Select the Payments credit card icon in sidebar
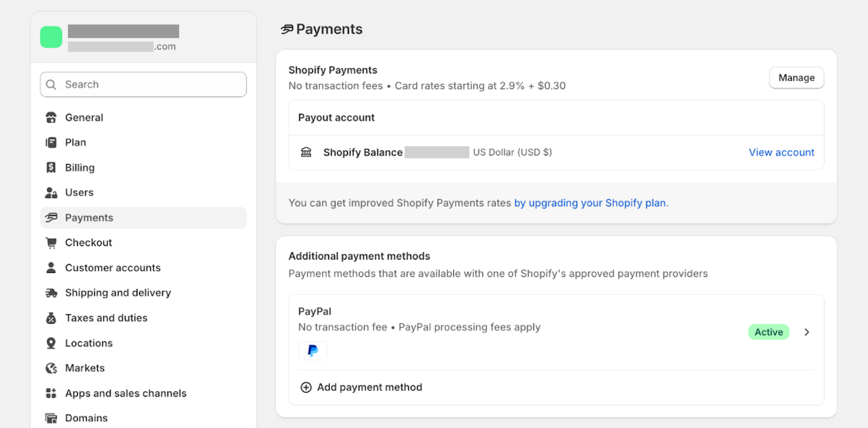 tap(51, 217)
